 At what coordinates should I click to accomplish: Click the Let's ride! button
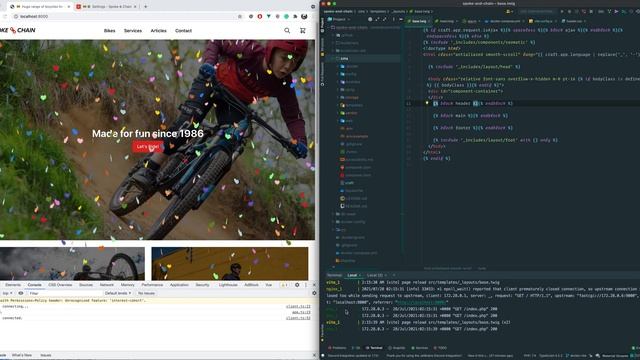pyautogui.click(x=148, y=147)
